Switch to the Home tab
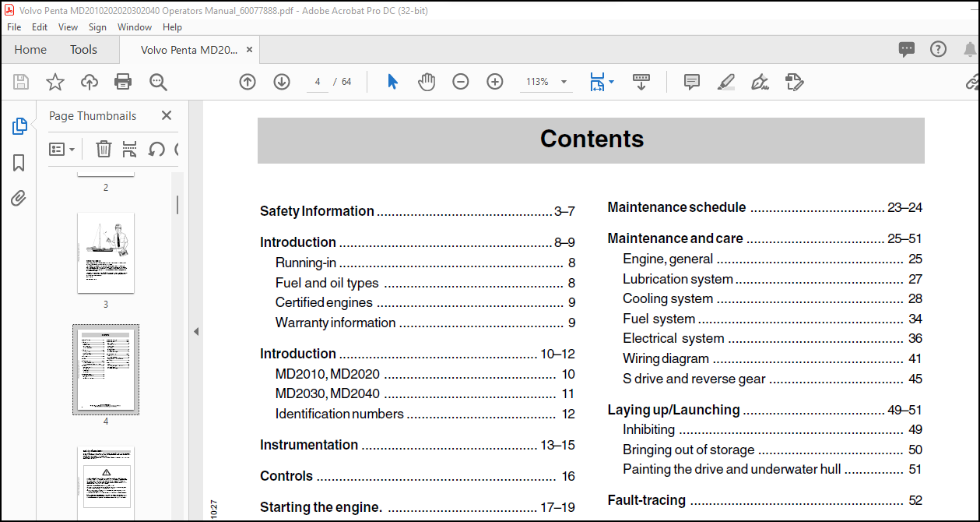 tap(30, 49)
